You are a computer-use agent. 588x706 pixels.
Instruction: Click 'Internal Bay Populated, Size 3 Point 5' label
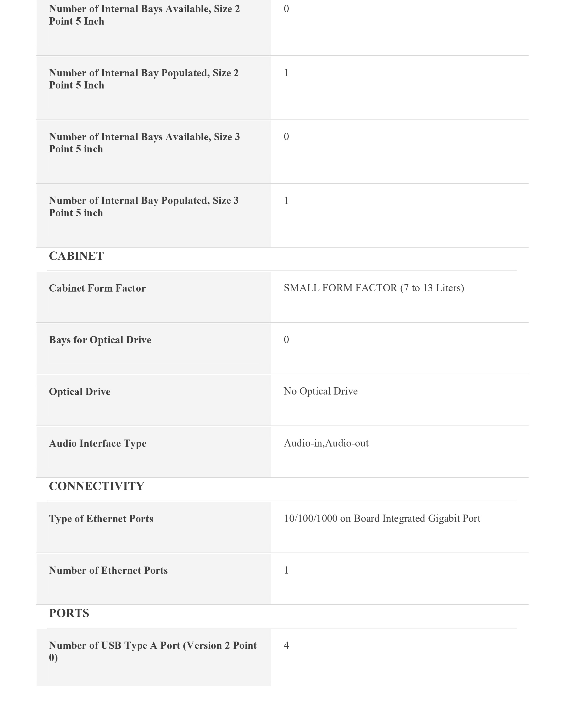tap(144, 207)
